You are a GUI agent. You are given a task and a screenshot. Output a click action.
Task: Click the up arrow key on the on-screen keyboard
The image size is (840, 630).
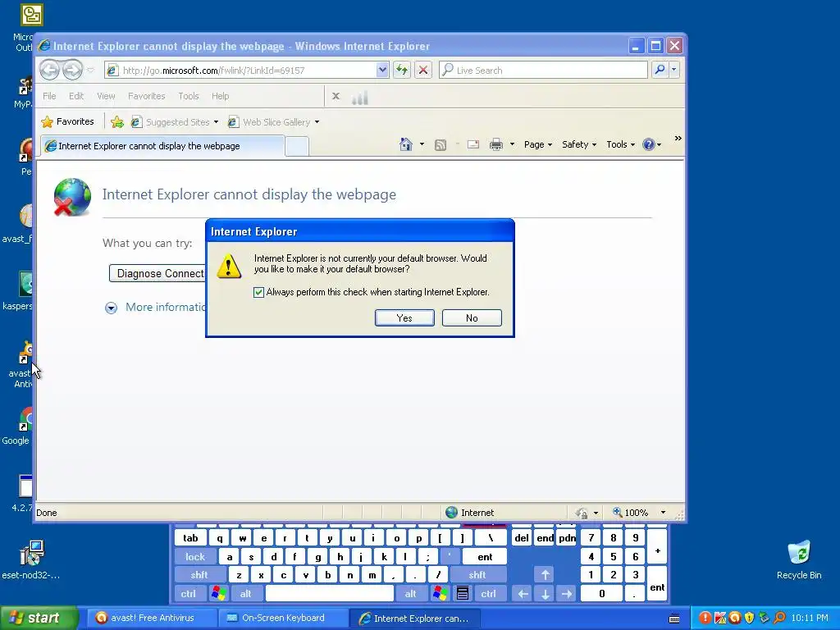545,575
